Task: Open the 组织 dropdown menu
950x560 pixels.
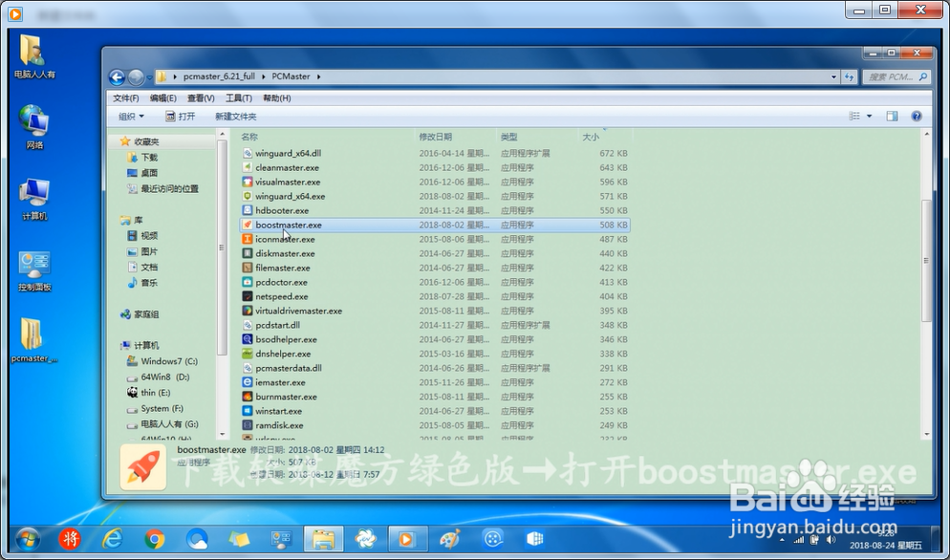Action: (131, 117)
